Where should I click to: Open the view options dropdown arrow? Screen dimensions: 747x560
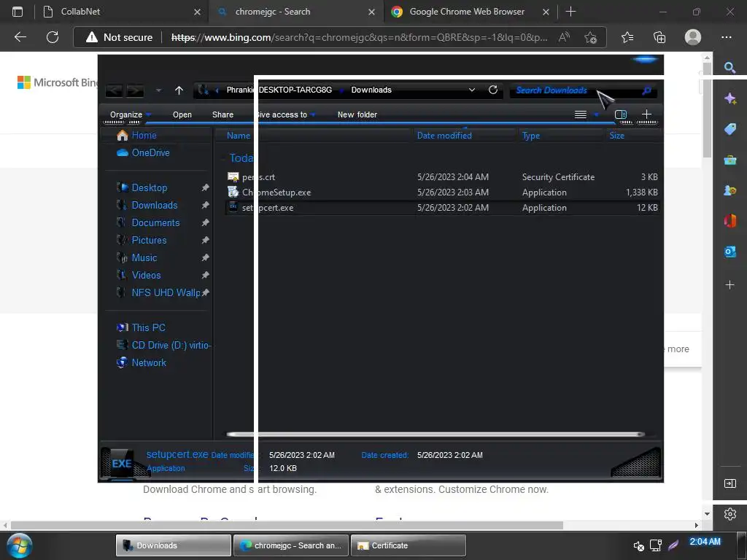click(596, 114)
